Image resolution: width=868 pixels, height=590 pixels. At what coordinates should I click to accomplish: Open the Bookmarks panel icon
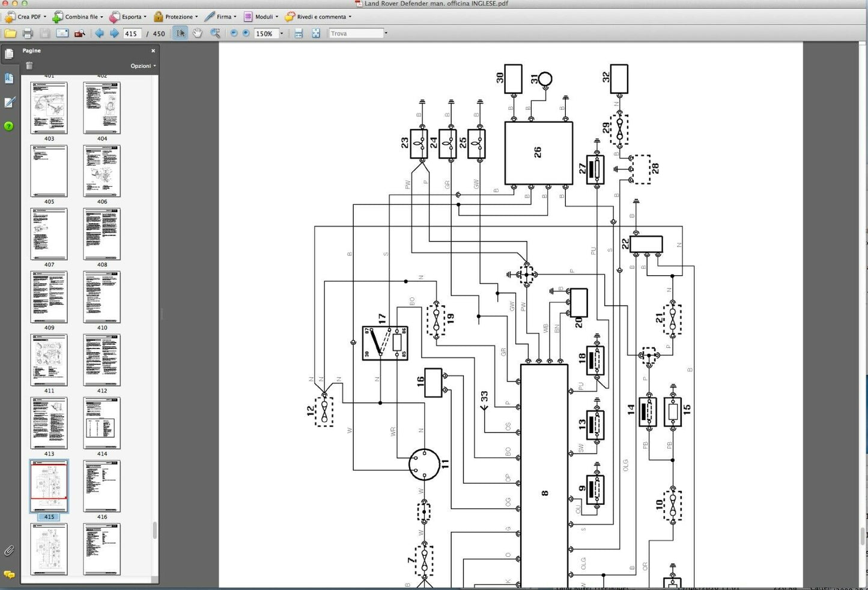point(9,79)
